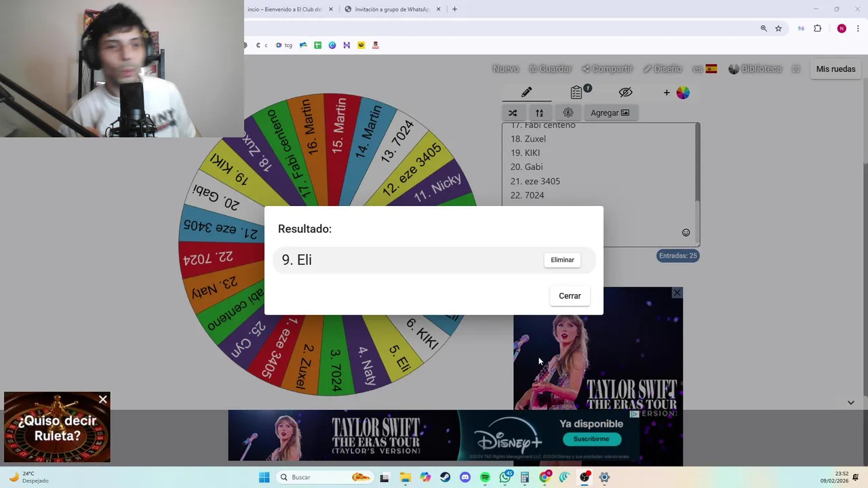Open taskbar clock and date
The width and height of the screenshot is (868, 488).
click(x=834, y=477)
